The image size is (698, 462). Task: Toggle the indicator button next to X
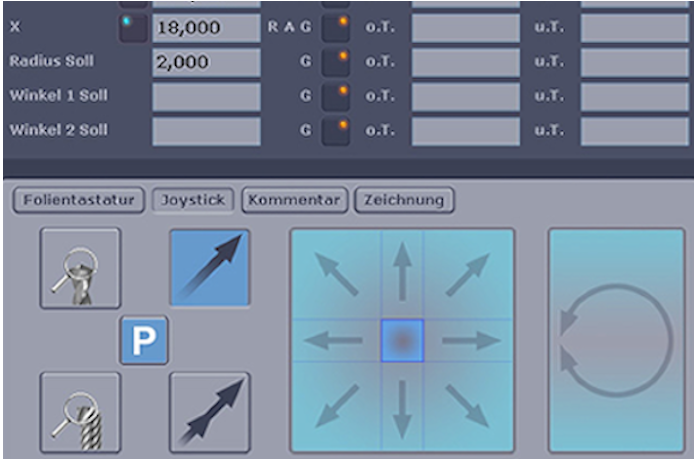132,28
